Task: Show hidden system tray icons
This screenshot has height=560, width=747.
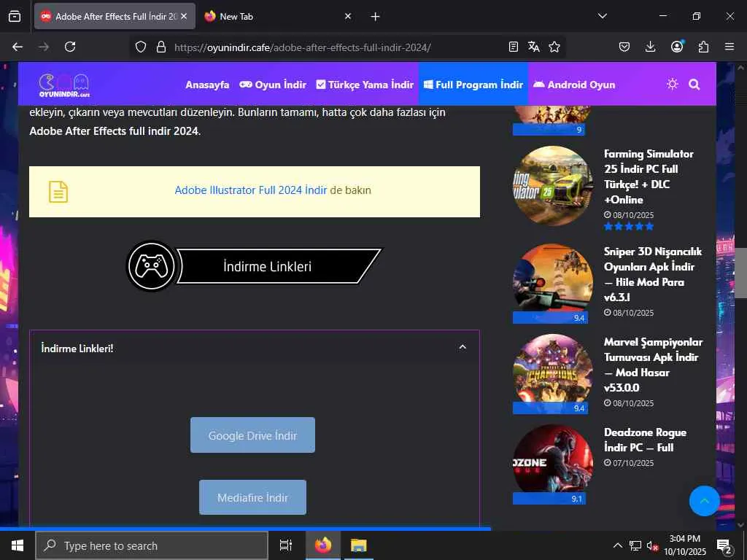Action: [x=617, y=545]
